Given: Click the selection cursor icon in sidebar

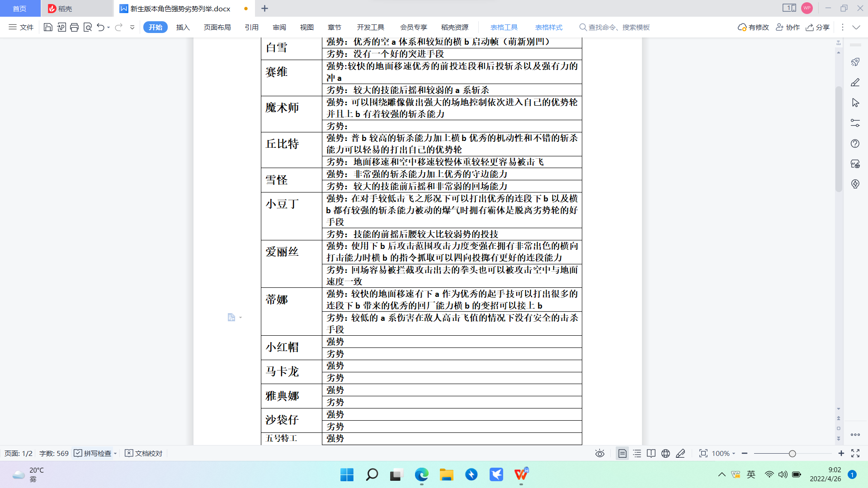Looking at the screenshot, I should (855, 103).
